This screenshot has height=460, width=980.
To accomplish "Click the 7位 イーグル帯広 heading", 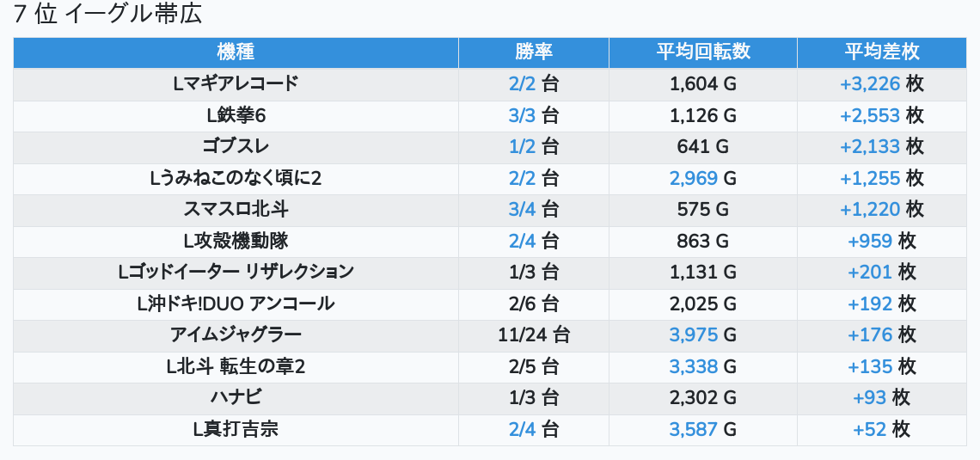I will click(x=107, y=15).
